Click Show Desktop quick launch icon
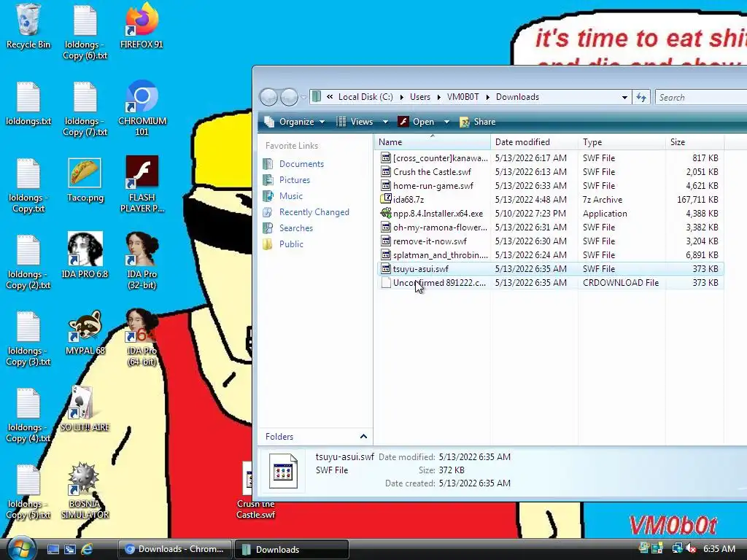Image resolution: width=747 pixels, height=560 pixels. click(53, 549)
